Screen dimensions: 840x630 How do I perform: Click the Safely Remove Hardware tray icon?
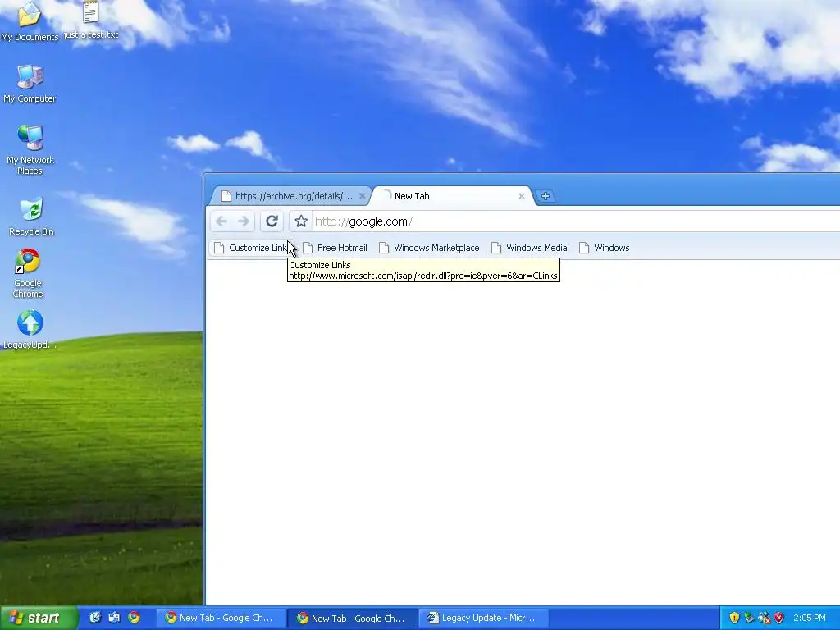[x=749, y=618]
